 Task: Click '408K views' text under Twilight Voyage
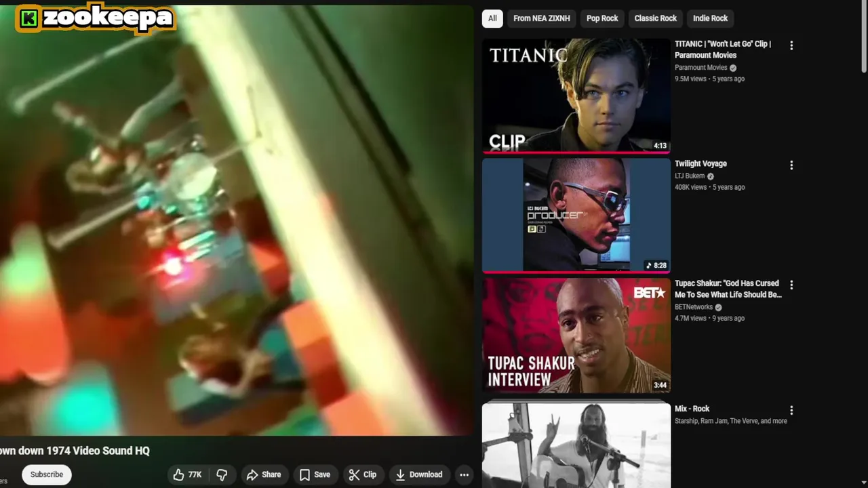(x=690, y=187)
